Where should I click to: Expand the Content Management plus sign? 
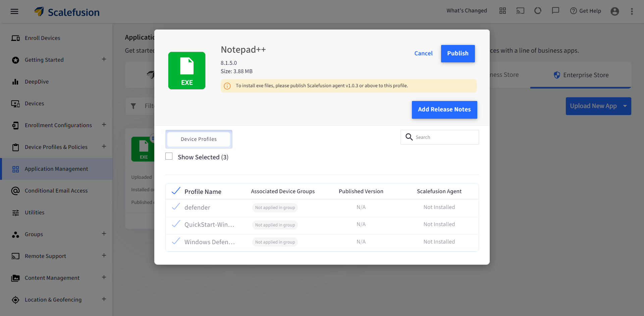tap(104, 277)
